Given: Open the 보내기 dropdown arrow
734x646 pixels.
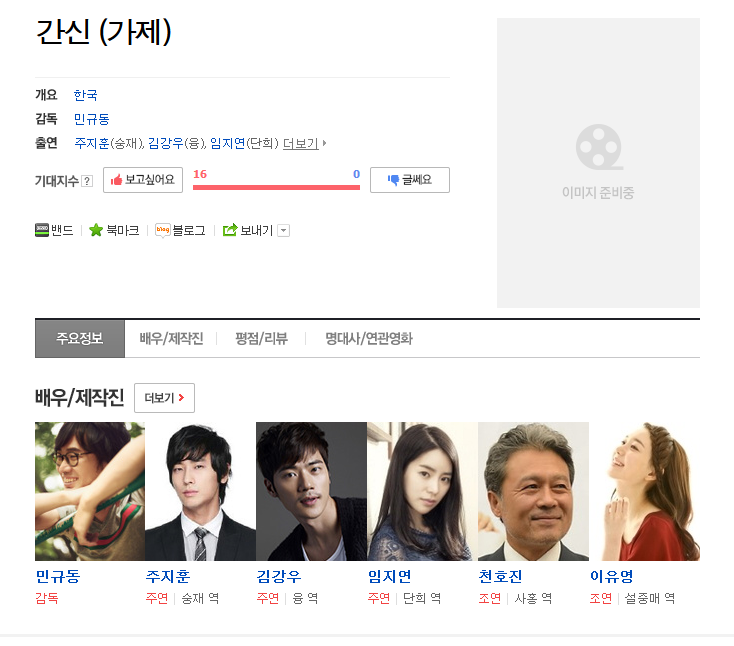Looking at the screenshot, I should [x=284, y=230].
